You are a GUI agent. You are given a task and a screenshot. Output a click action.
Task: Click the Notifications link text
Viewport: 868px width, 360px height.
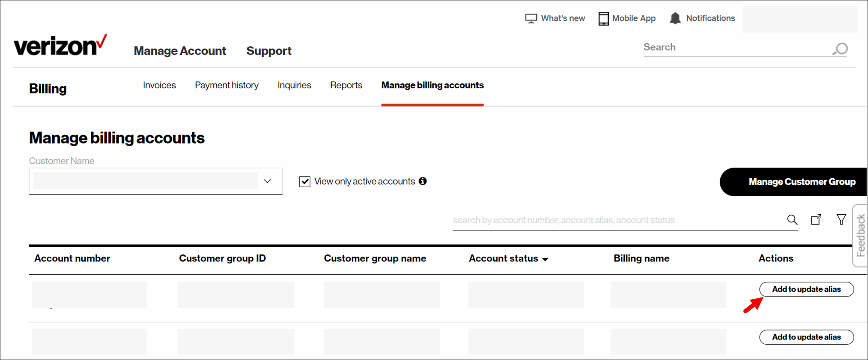click(710, 18)
